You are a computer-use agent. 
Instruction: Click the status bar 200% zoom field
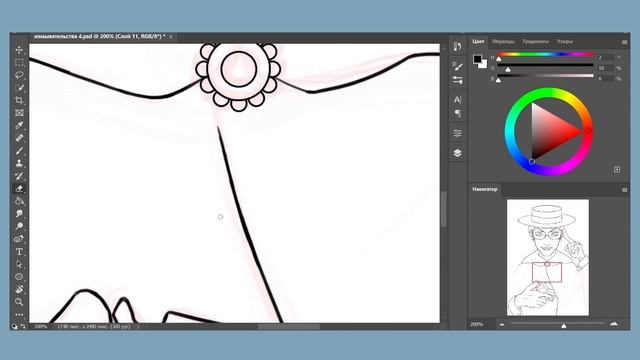41,327
